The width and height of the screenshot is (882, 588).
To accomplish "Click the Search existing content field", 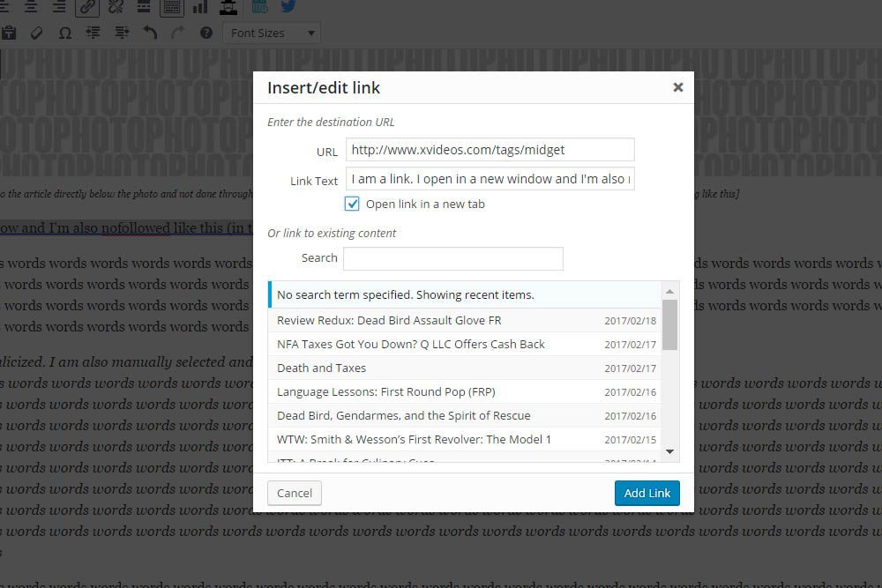I will pyautogui.click(x=453, y=258).
